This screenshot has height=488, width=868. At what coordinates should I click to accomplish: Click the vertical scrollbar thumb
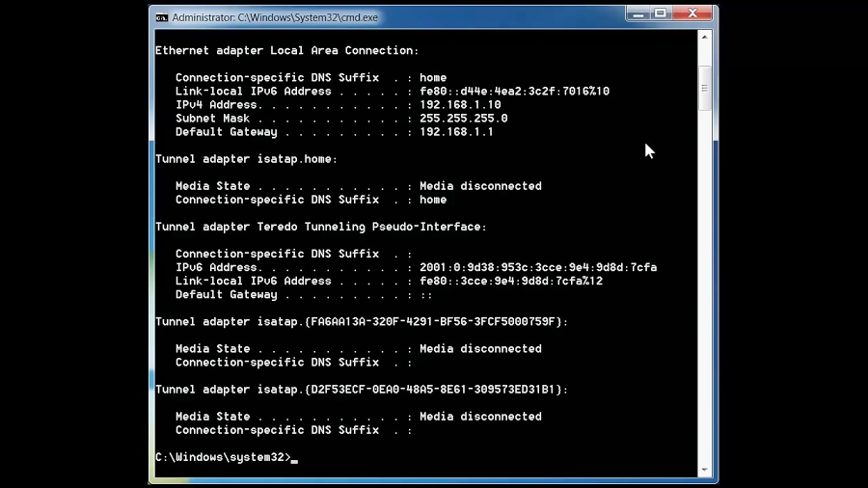coord(704,89)
